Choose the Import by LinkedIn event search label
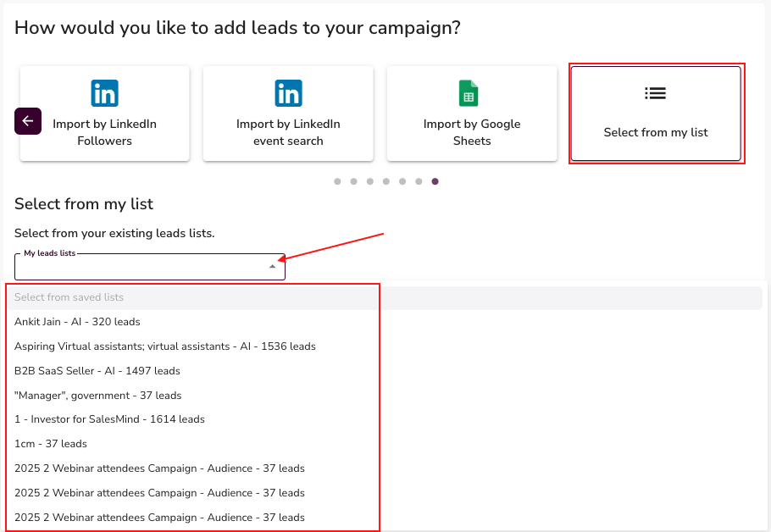This screenshot has height=532, width=771. tap(288, 132)
